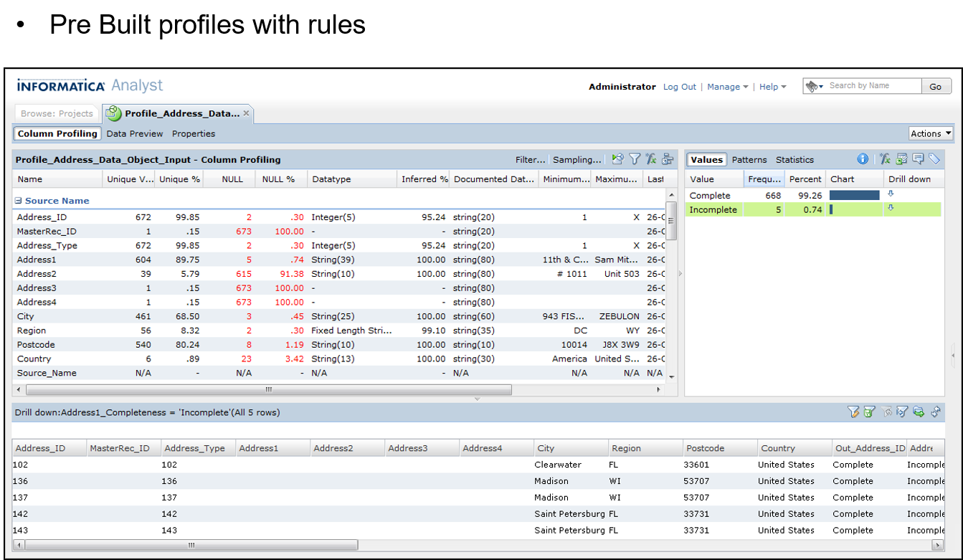Click the Log Out link
The width and height of the screenshot is (963, 560).
(x=680, y=87)
